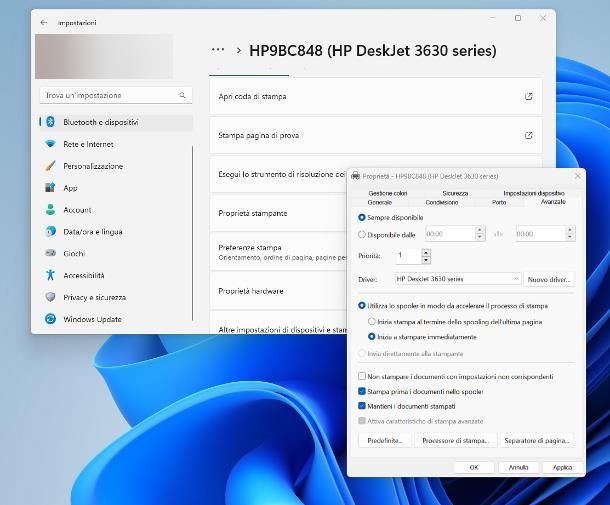Click the printer icon in Proprietà title bar

coord(355,176)
